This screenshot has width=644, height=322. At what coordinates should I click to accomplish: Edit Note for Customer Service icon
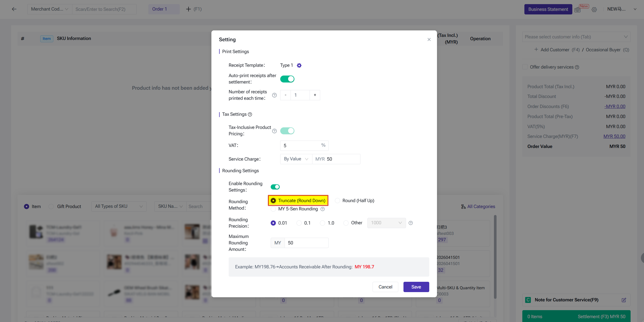pos(624,300)
